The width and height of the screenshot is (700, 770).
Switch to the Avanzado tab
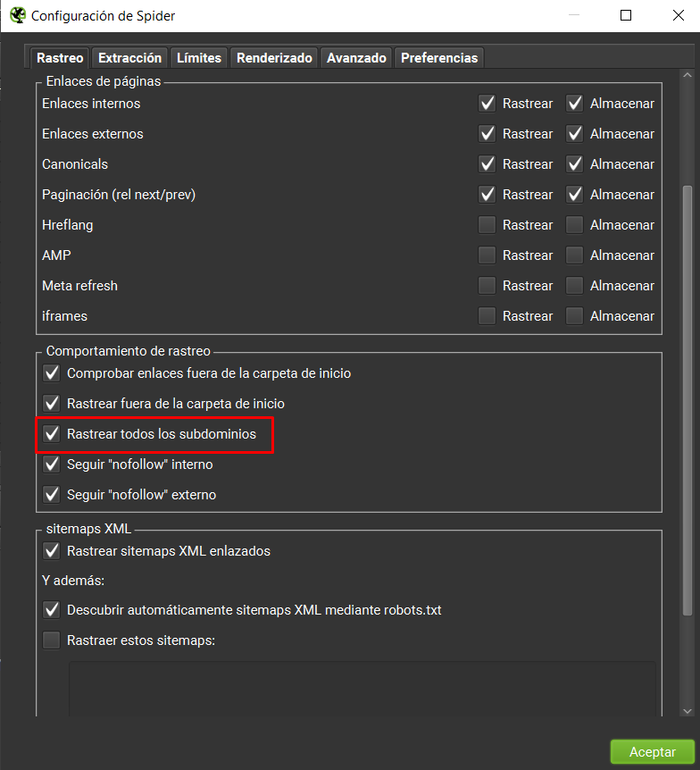pos(355,56)
